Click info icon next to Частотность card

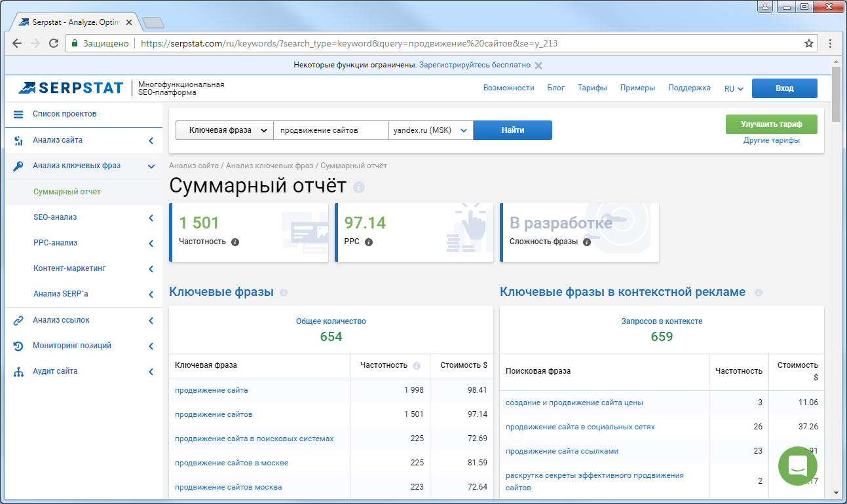(235, 242)
